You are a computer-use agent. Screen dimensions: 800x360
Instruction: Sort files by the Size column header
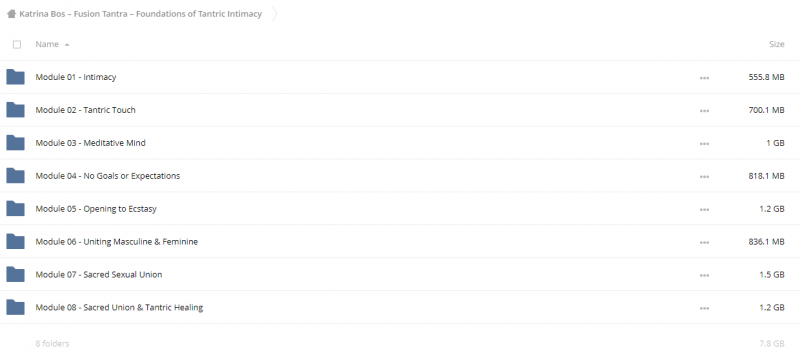[x=777, y=44]
